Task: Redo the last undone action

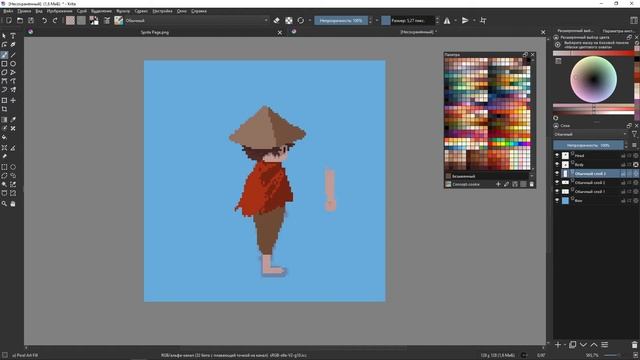Action: pyautogui.click(x=55, y=20)
